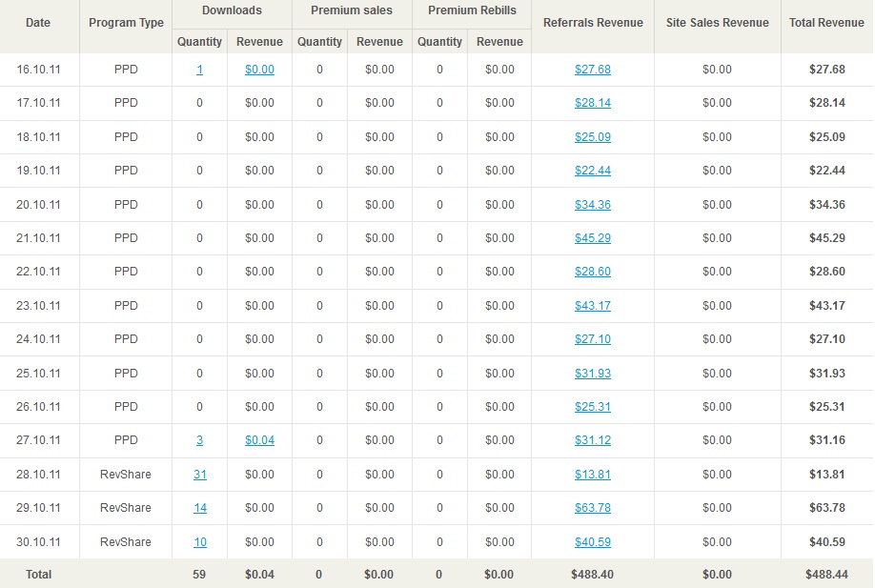The width and height of the screenshot is (875, 588).
Task: Click the downloads quantity 14 link on 29.10.11
Action: pos(200,508)
